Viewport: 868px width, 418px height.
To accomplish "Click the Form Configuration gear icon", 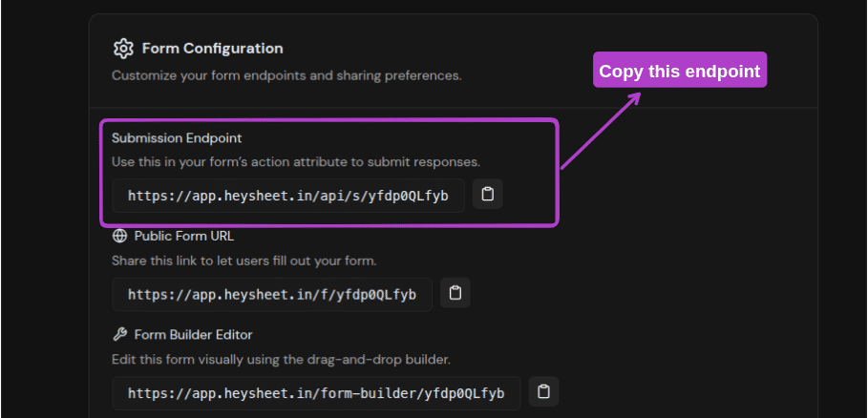I will 123,49.
